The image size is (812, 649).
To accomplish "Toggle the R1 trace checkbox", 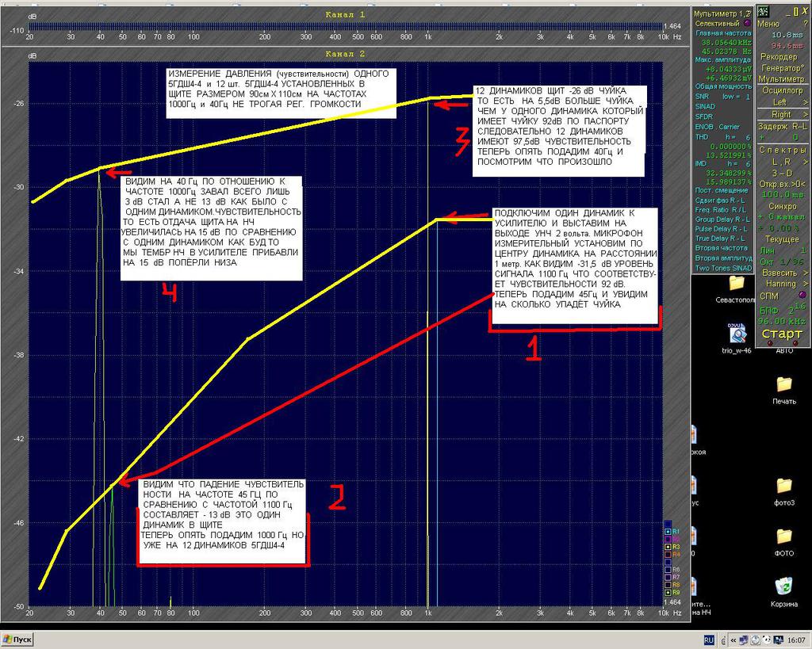I will 668,532.
